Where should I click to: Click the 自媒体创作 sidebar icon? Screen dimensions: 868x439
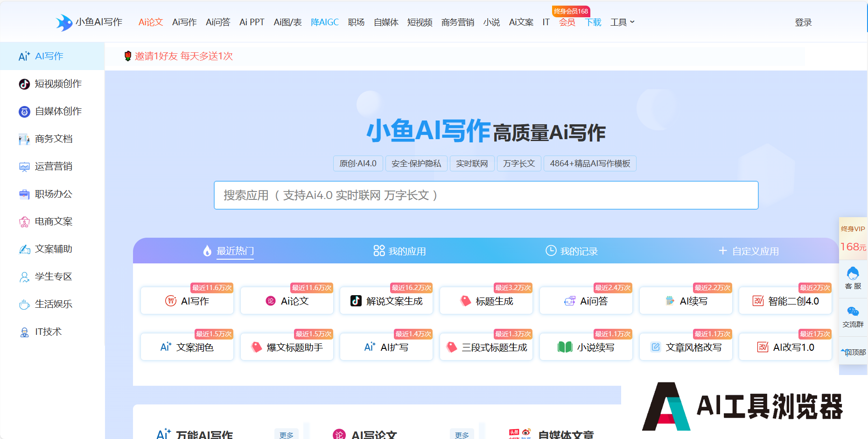[x=24, y=112]
